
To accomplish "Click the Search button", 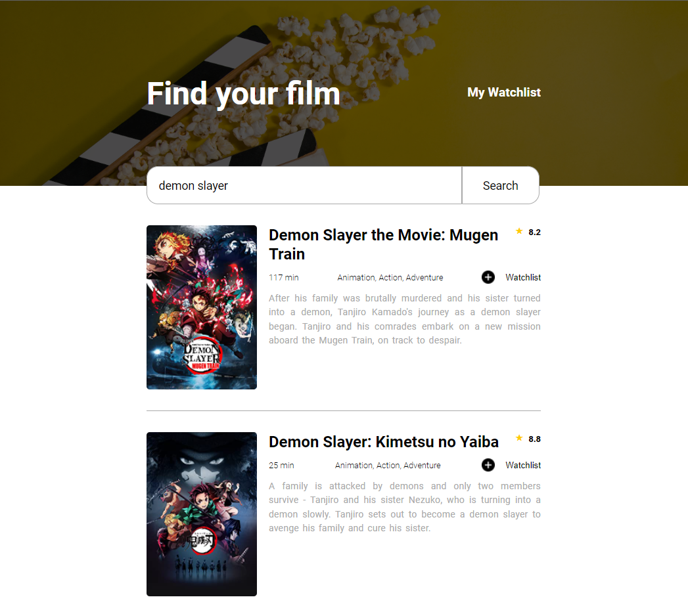I will (x=501, y=185).
